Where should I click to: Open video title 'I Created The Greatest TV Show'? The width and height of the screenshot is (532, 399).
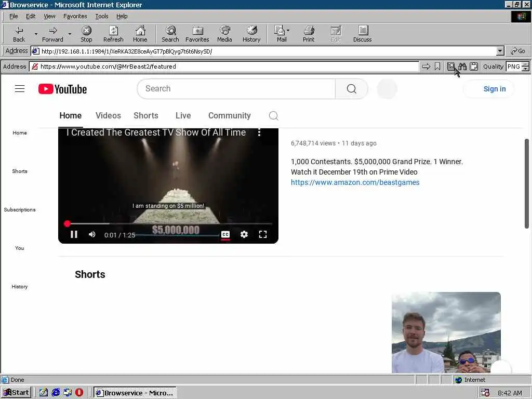coord(156,132)
